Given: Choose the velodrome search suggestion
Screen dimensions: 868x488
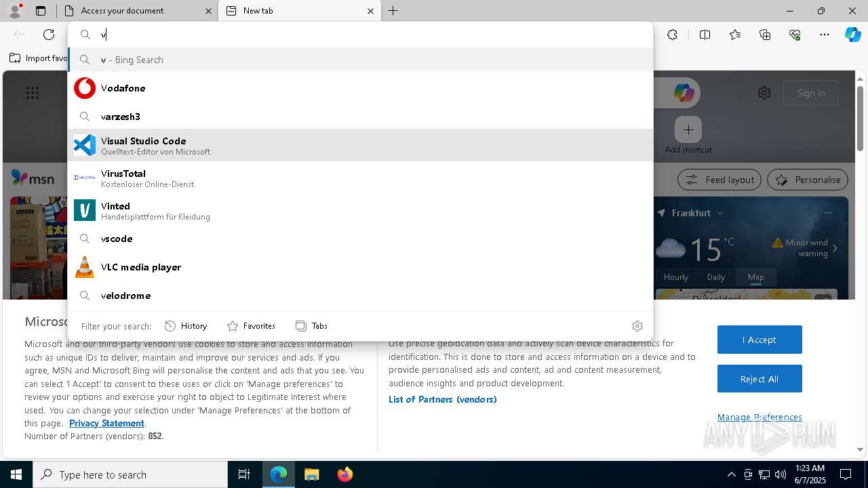Looking at the screenshot, I should pyautogui.click(x=360, y=296).
